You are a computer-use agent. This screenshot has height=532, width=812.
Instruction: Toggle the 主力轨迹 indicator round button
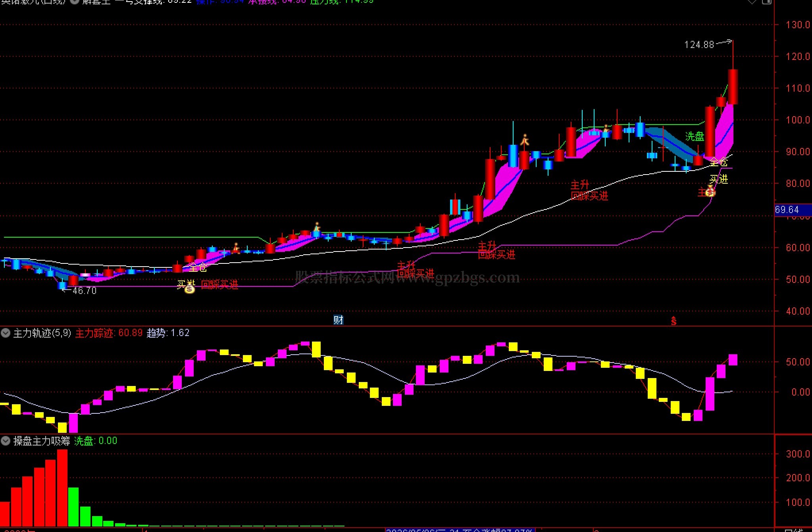pos(6,332)
